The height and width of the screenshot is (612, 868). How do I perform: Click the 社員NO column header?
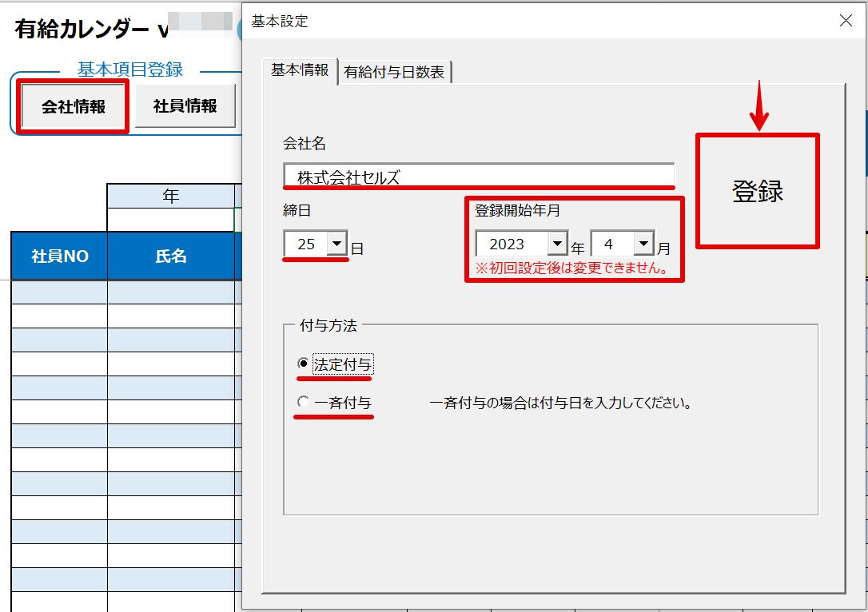(59, 256)
